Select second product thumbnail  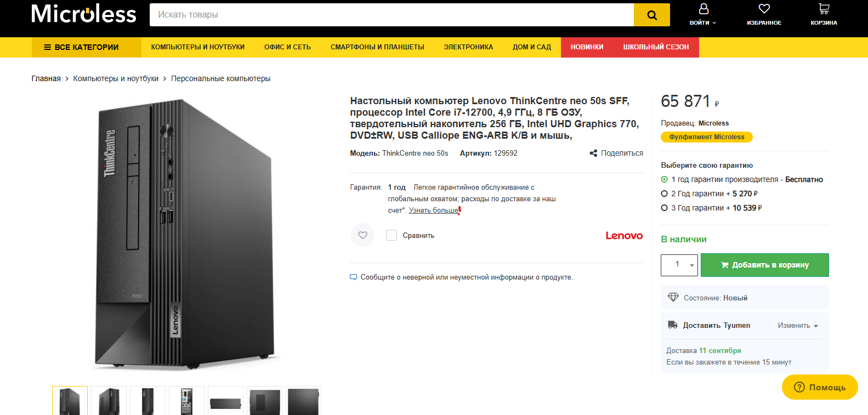pyautogui.click(x=109, y=401)
